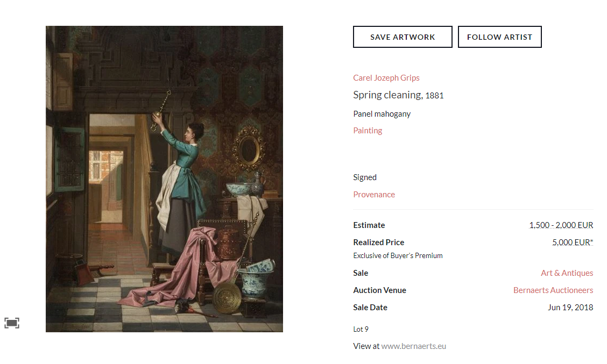Viewport: 607px width, 364px height.
Task: Select the Spring cleaning artwork title
Action: click(387, 95)
